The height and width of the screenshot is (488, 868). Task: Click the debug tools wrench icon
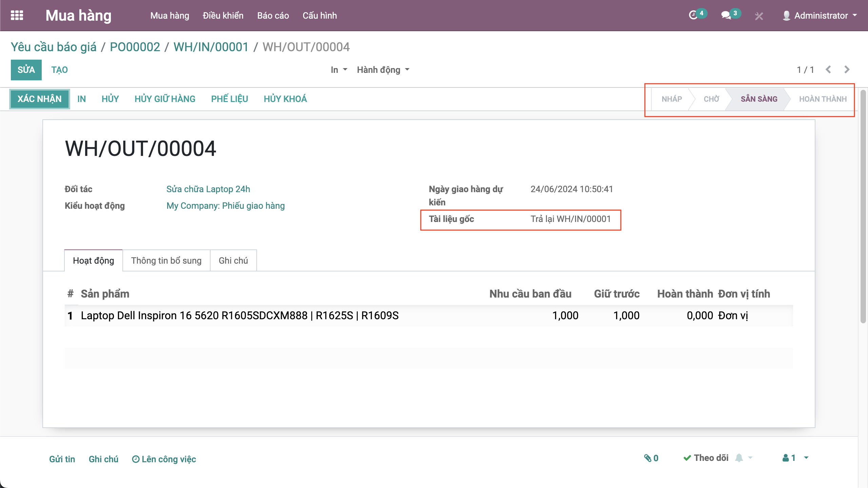tap(759, 16)
